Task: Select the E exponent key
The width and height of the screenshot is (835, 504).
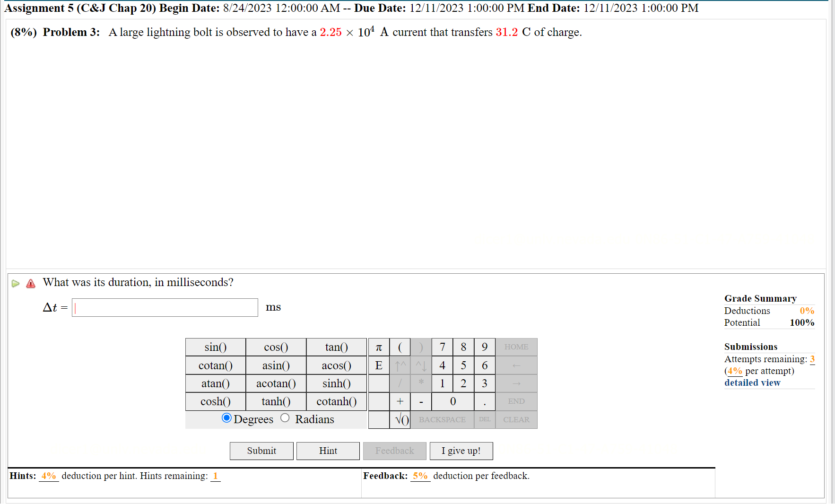Action: point(378,365)
